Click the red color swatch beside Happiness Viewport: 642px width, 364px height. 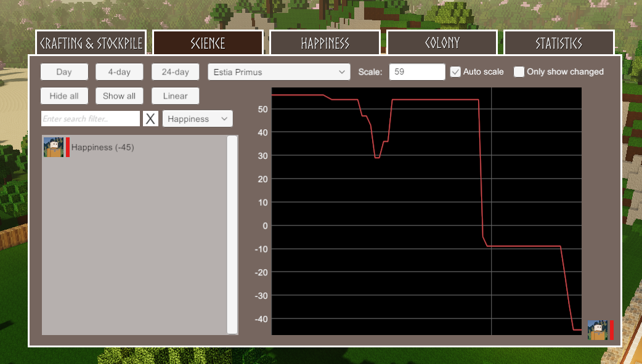pyautogui.click(x=68, y=147)
